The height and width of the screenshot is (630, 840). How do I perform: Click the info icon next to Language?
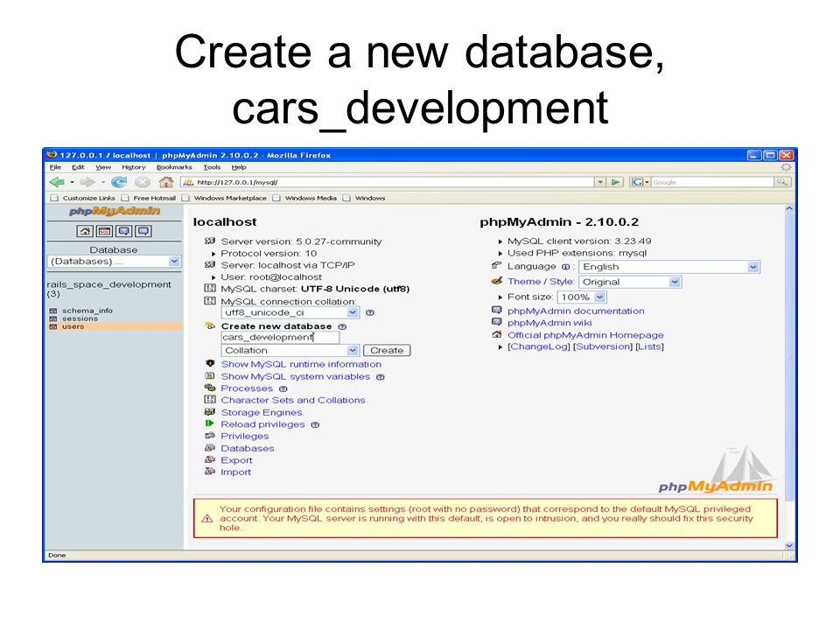pyautogui.click(x=566, y=267)
